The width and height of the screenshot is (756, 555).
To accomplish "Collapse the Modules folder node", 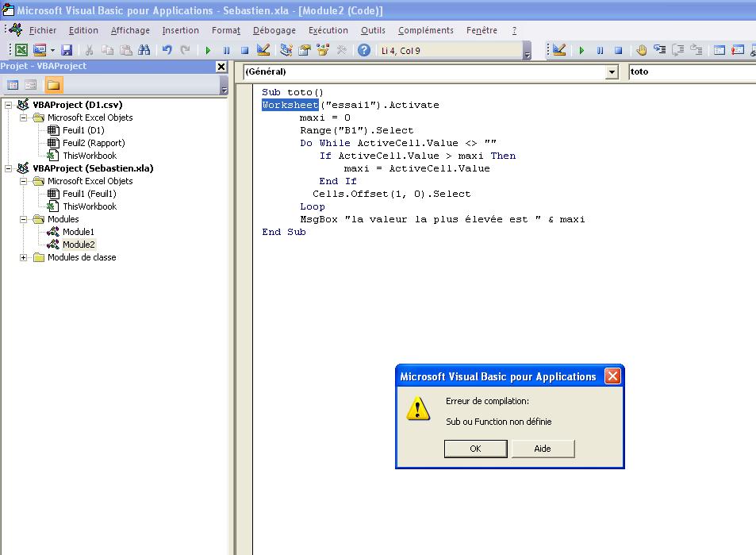I will point(23,219).
